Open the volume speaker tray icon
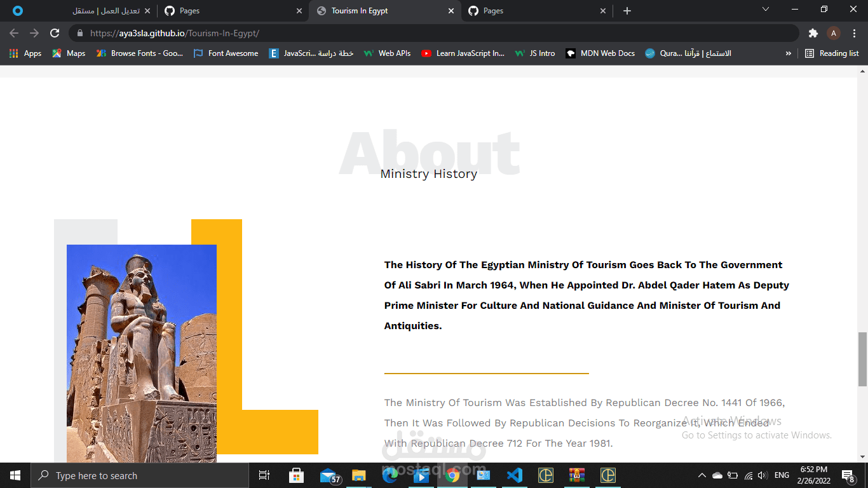868x488 pixels. (x=763, y=475)
